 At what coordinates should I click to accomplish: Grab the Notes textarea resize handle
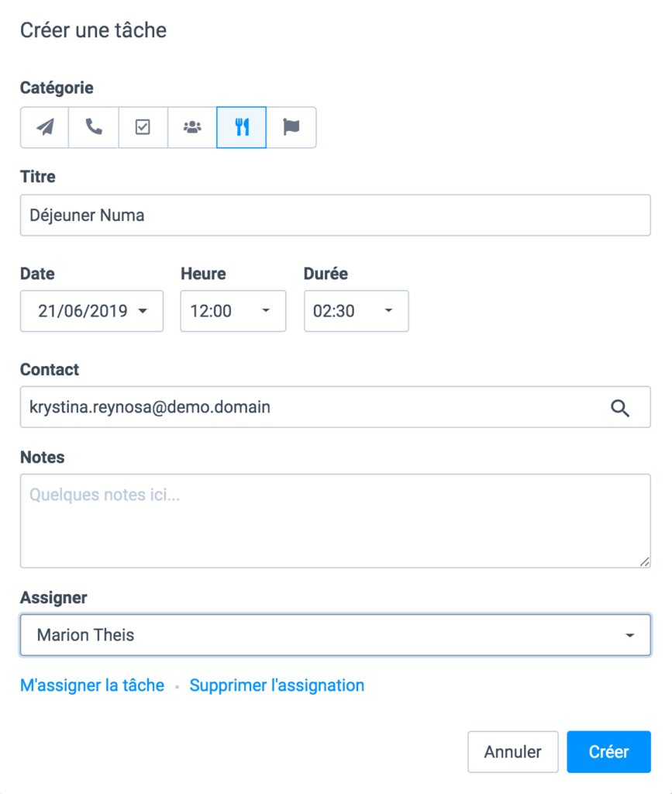pyautogui.click(x=644, y=561)
